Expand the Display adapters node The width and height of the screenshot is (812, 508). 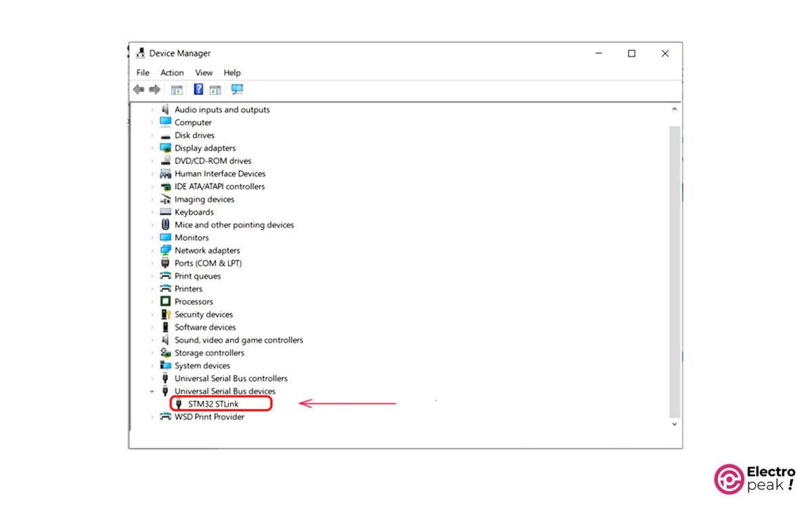[x=152, y=148]
